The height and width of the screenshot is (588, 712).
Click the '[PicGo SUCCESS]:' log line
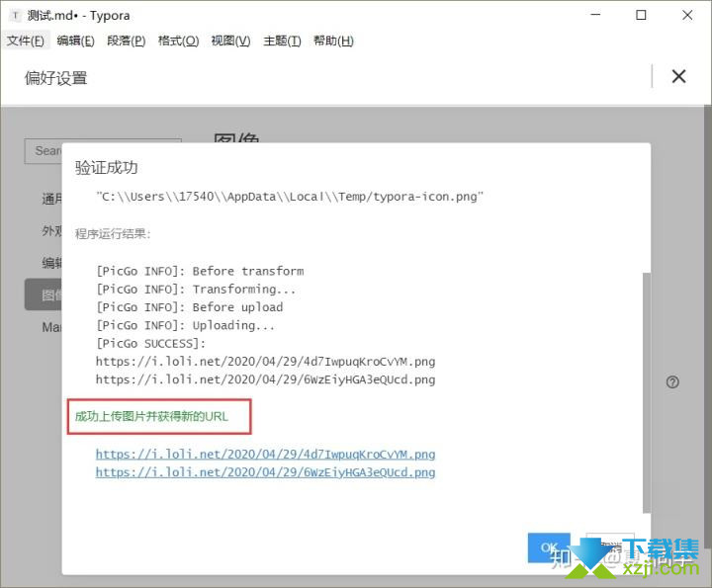pyautogui.click(x=150, y=344)
